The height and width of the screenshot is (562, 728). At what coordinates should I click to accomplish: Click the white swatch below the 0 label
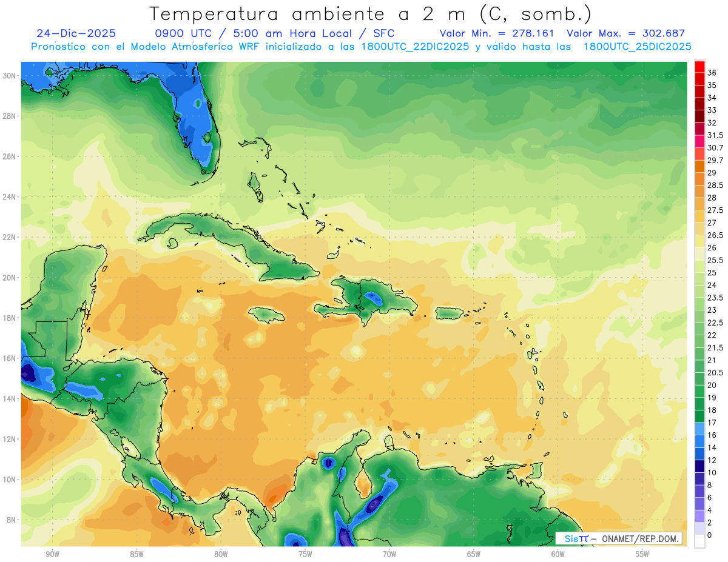point(699,542)
